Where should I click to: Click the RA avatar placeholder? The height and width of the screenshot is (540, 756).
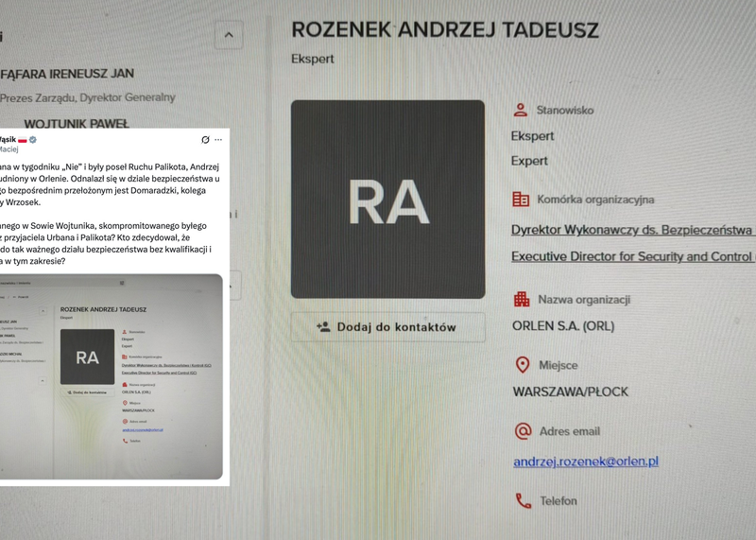click(387, 200)
